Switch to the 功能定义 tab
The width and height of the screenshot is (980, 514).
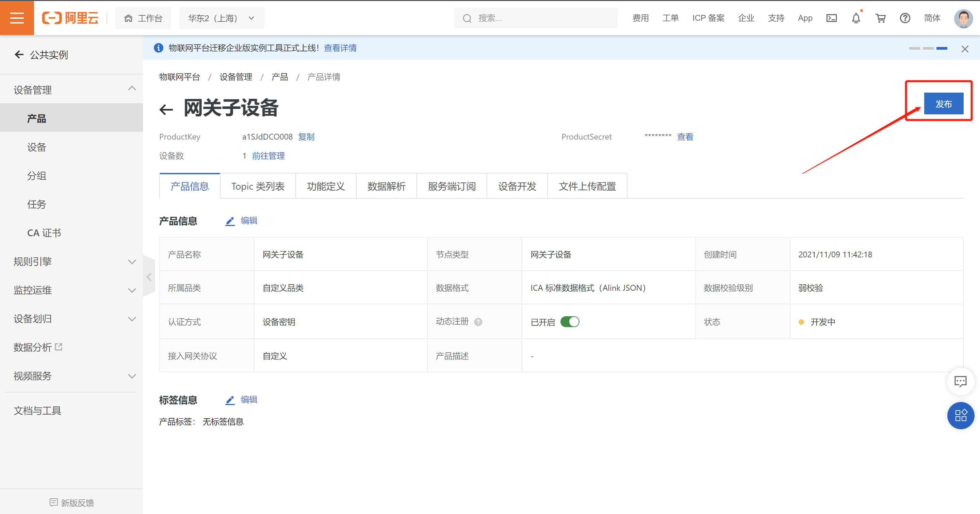(326, 186)
